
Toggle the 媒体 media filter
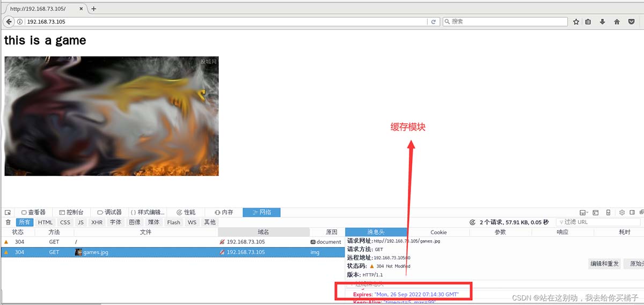pyautogui.click(x=154, y=222)
